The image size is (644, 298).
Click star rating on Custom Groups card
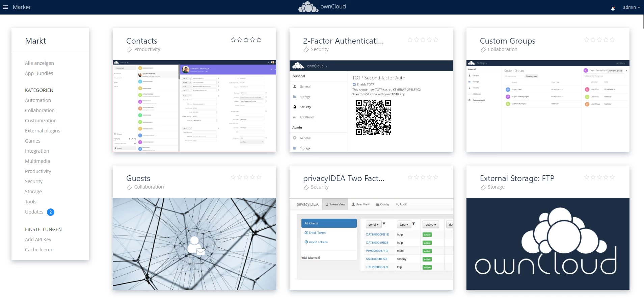coord(599,40)
